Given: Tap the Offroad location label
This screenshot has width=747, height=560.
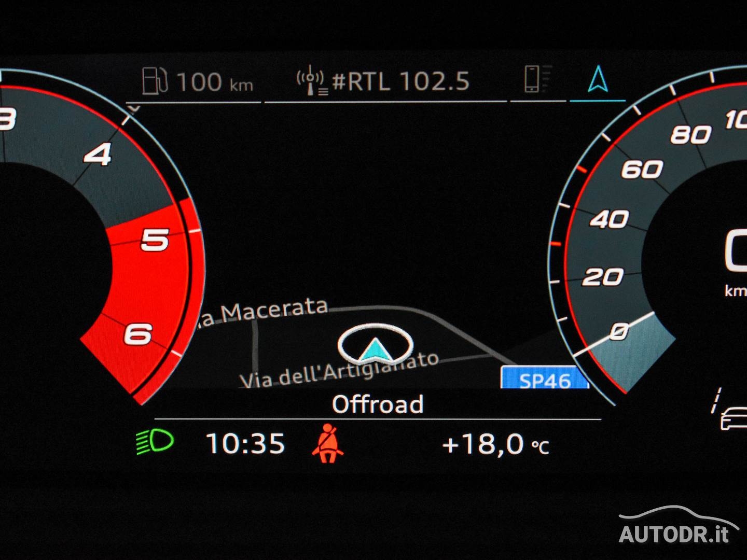Looking at the screenshot, I should 378,404.
